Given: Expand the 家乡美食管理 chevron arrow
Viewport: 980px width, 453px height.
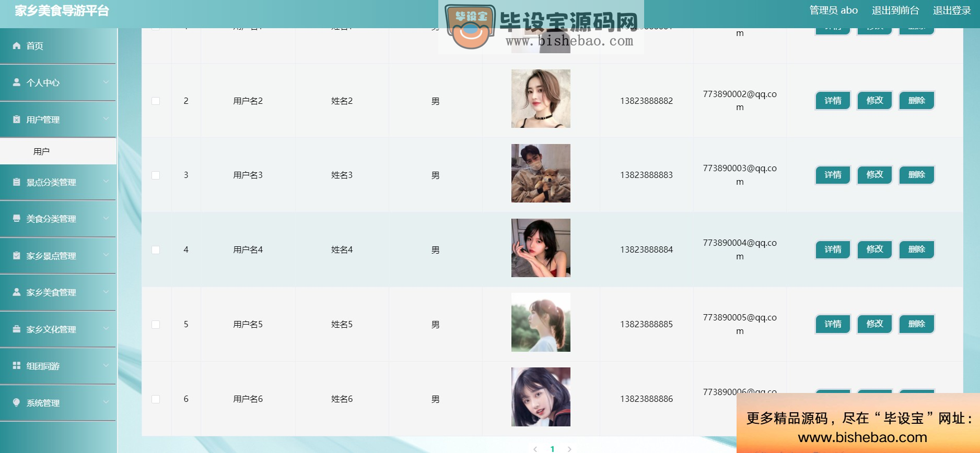Looking at the screenshot, I should 106,292.
